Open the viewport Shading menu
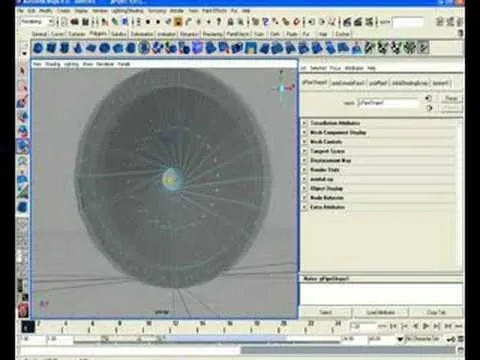 point(53,64)
